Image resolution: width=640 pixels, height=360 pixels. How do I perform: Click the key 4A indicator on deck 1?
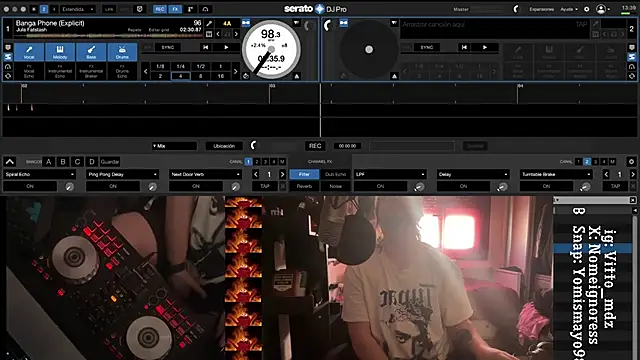pyautogui.click(x=227, y=24)
